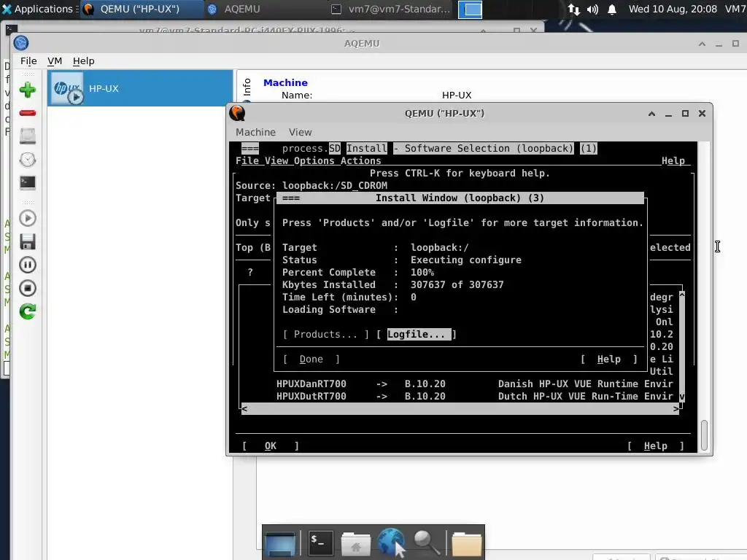The image size is (747, 560).
Task: Click the Executing configure status text
Action: pos(466,260)
